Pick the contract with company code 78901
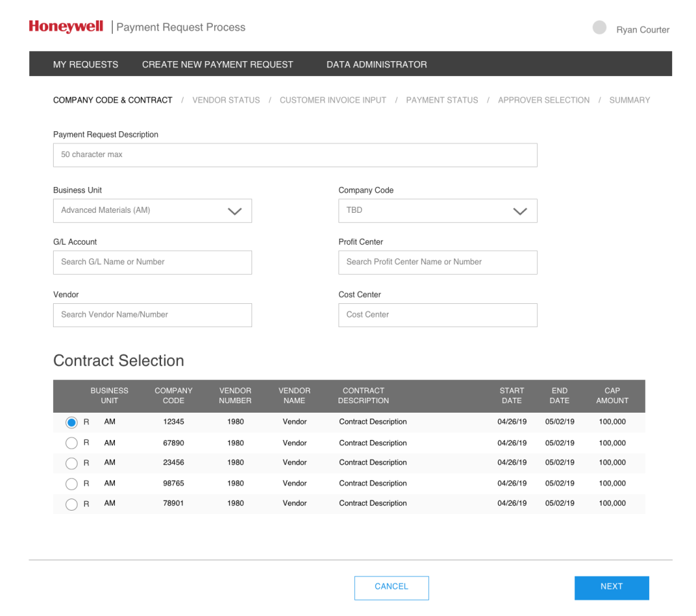 71,504
